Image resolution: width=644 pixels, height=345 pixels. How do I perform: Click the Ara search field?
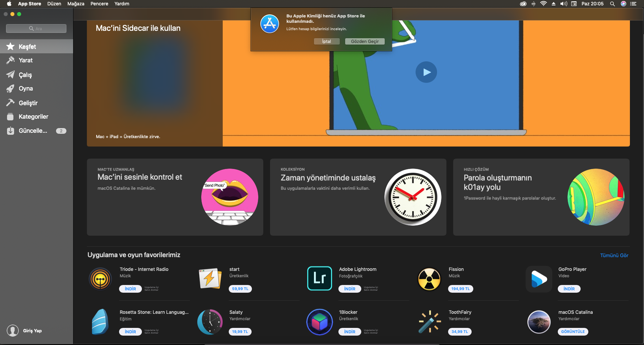pyautogui.click(x=36, y=28)
